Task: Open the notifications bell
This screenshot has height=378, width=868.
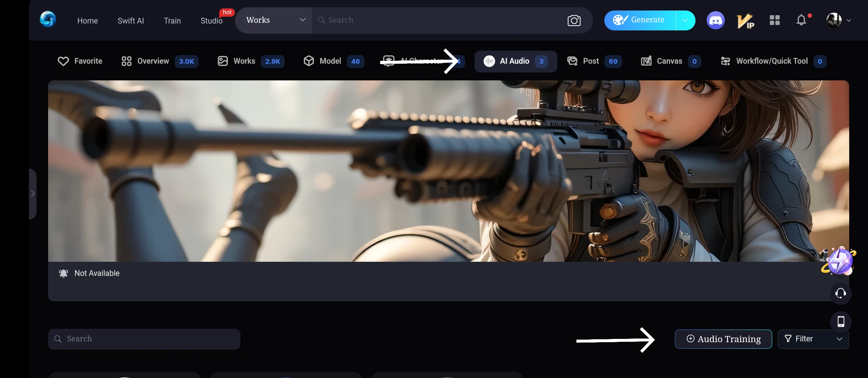Action: (x=801, y=20)
